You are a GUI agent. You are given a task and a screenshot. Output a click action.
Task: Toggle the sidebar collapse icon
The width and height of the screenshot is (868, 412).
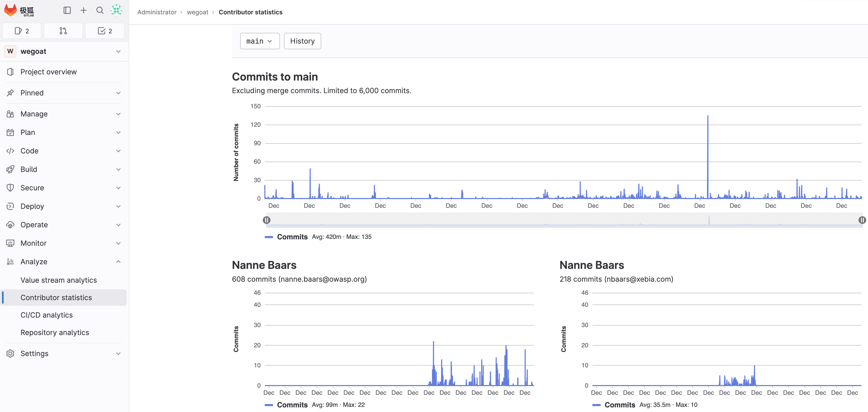[x=67, y=11]
